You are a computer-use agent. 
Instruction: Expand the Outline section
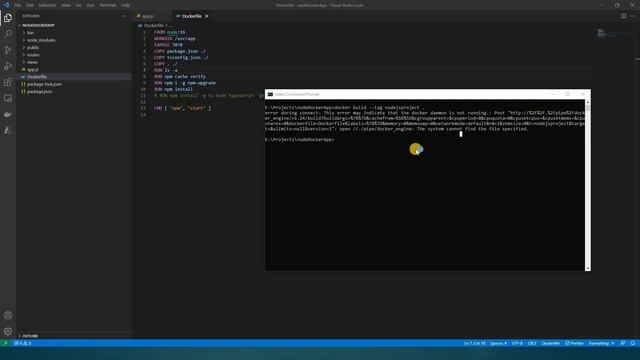[30, 336]
